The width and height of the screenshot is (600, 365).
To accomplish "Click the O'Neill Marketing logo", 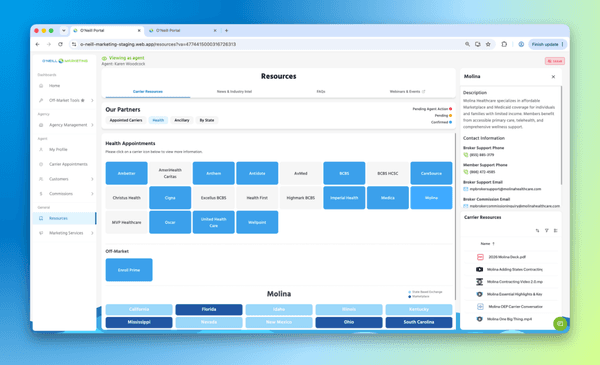I will coord(65,61).
